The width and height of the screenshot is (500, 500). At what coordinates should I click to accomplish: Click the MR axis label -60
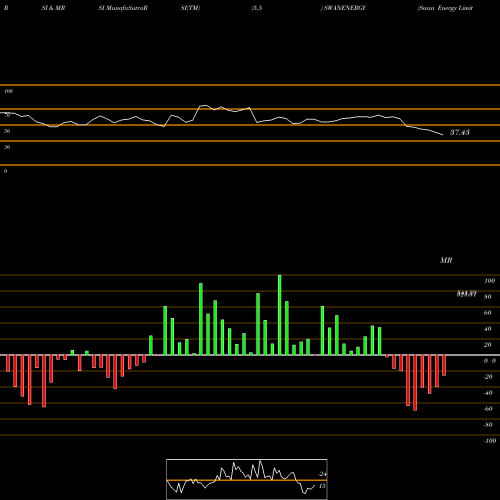coord(488,409)
